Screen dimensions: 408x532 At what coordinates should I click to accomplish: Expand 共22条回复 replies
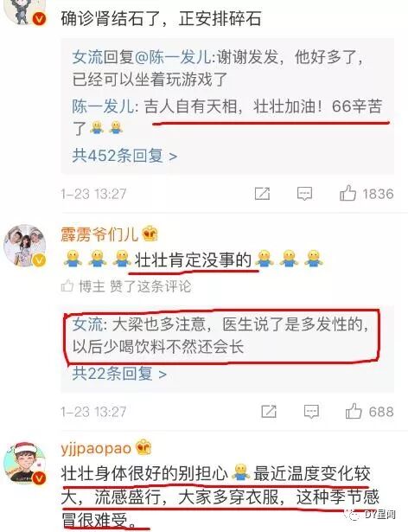point(119,374)
